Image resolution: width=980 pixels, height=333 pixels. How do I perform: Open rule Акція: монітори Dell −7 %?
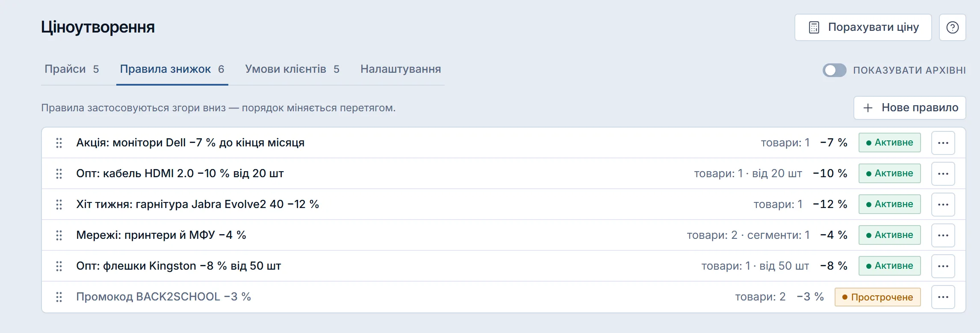click(190, 143)
